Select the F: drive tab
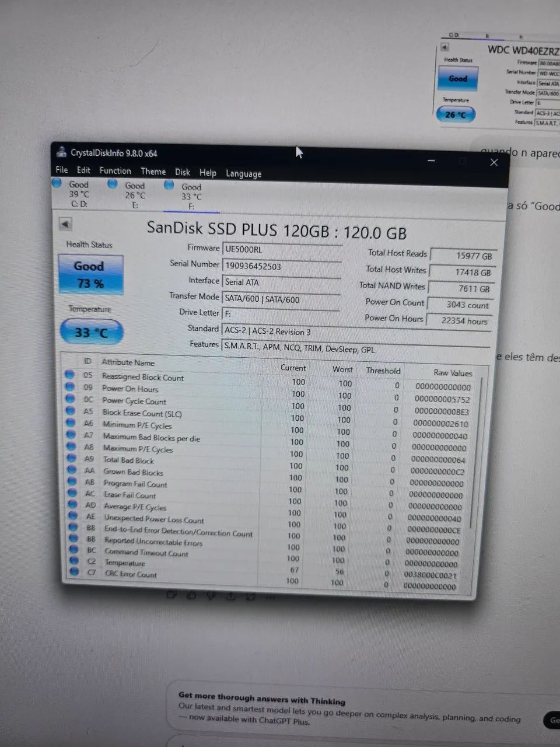The height and width of the screenshot is (747, 560). tap(191, 197)
